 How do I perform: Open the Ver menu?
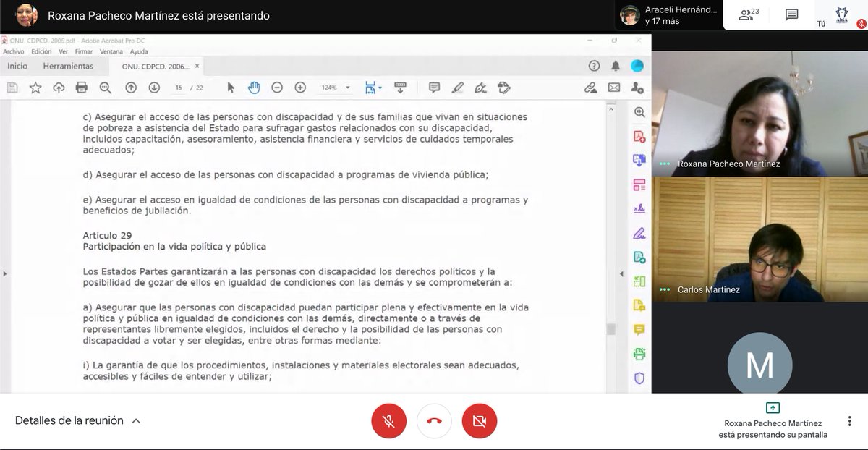tap(64, 51)
